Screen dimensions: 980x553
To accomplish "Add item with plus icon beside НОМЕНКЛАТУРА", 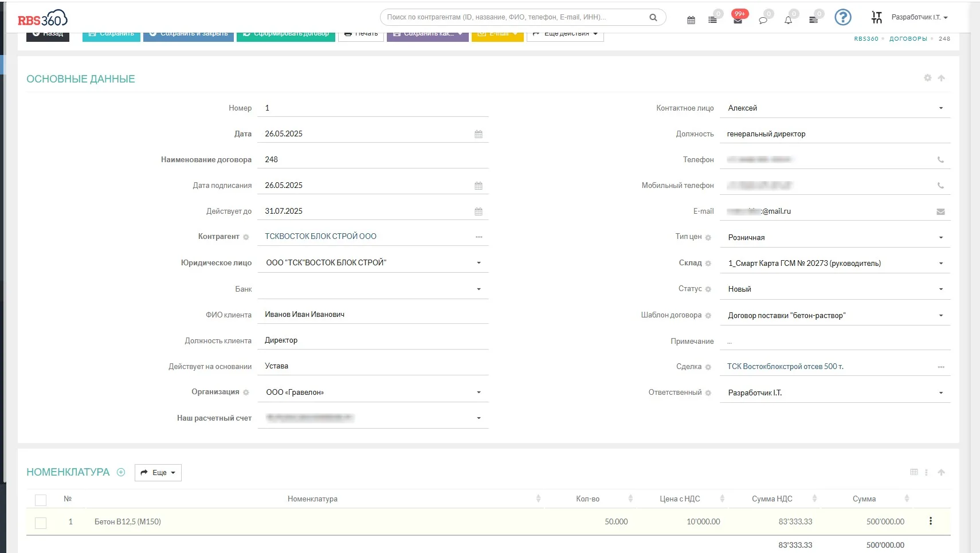I will 121,472.
